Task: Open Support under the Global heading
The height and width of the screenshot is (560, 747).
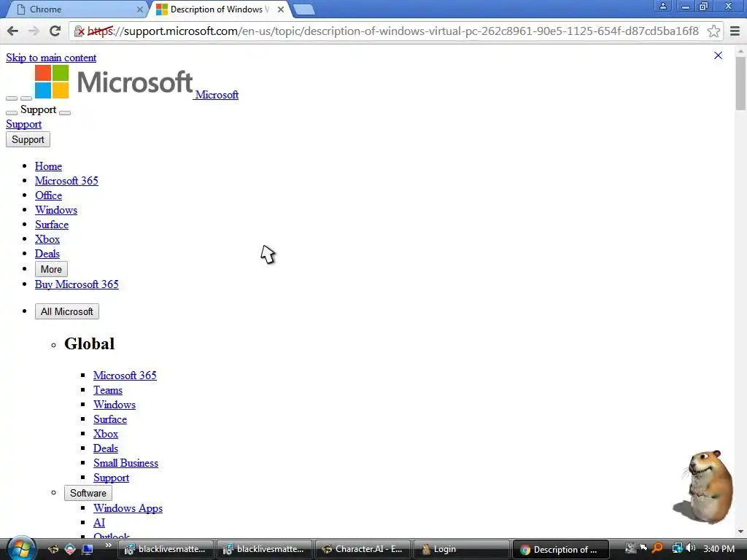Action: click(112, 478)
